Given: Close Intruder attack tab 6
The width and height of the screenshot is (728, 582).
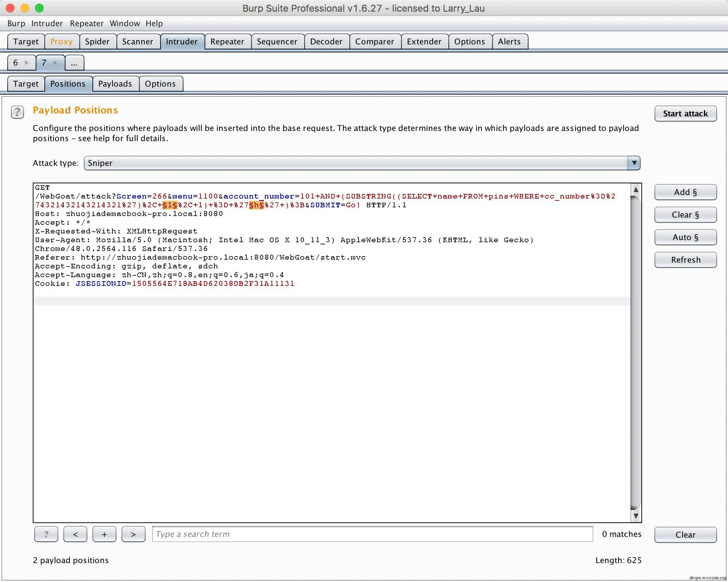Looking at the screenshot, I should coord(26,63).
